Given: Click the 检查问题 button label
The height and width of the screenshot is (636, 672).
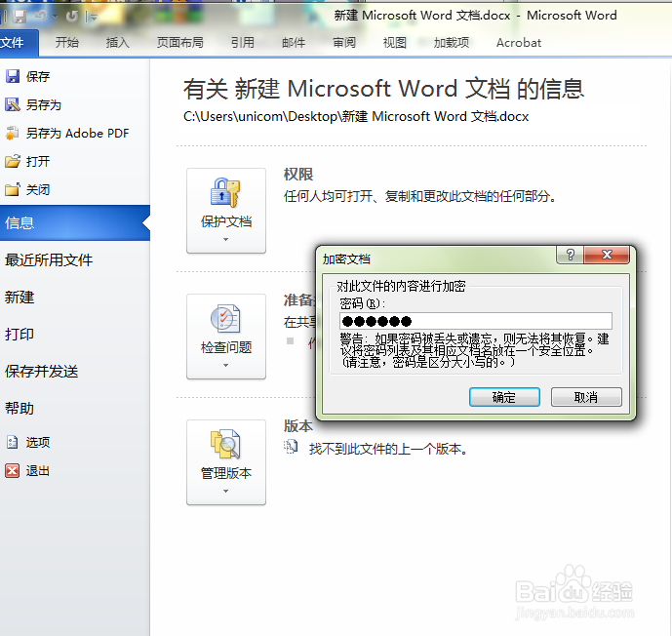Looking at the screenshot, I should click(226, 347).
